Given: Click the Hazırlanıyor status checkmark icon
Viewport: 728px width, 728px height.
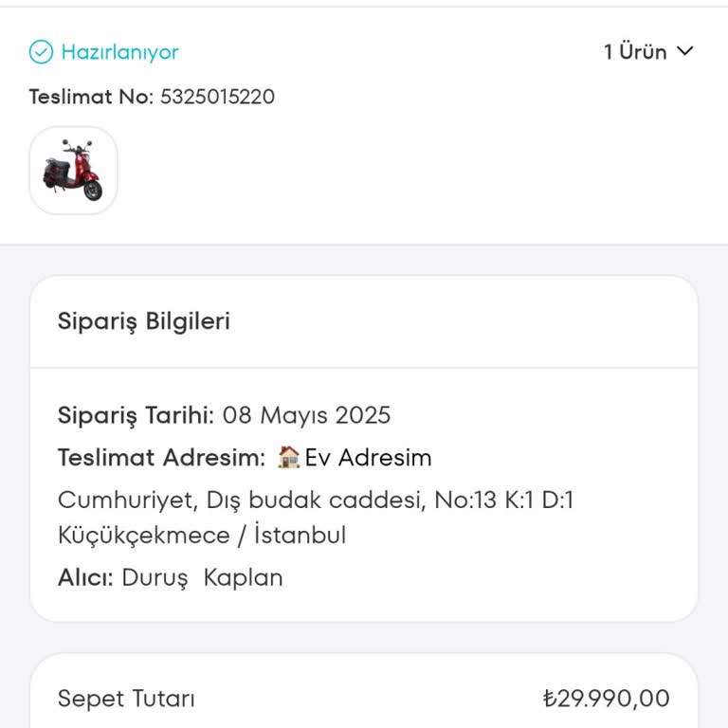Looking at the screenshot, I should (41, 52).
